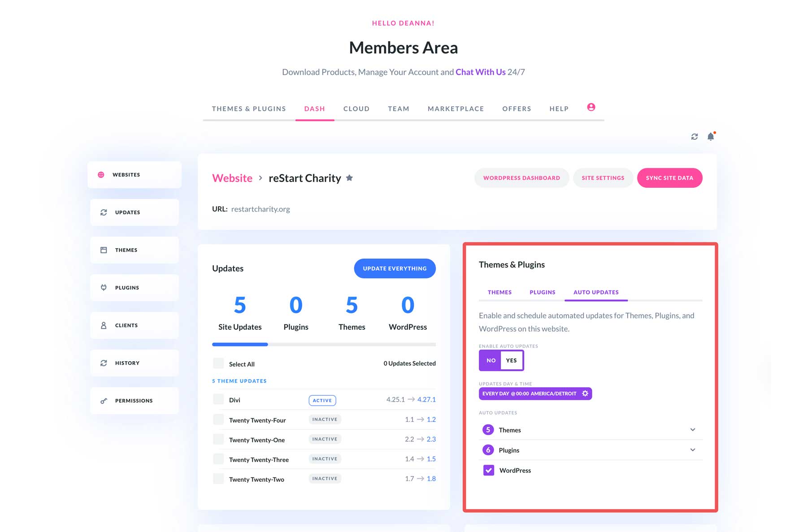Image resolution: width=807 pixels, height=532 pixels.
Task: Click the sync refresh icon above the site panel
Action: [x=694, y=137]
